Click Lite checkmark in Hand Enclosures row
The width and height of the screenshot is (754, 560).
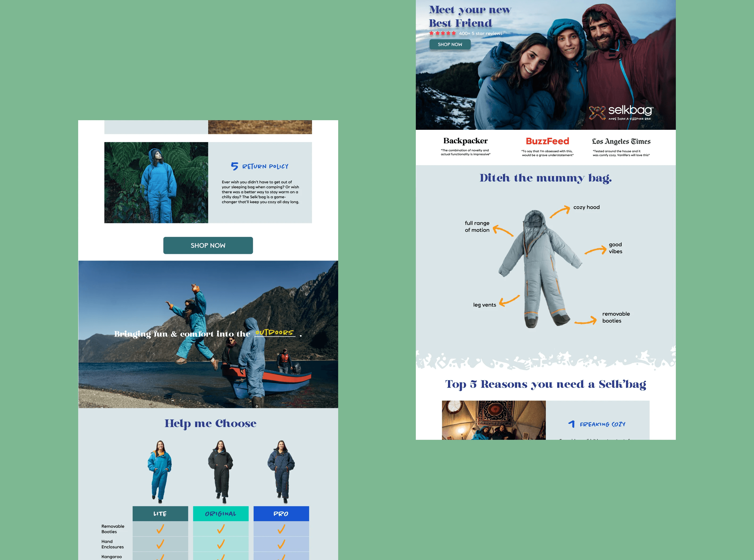click(x=160, y=544)
